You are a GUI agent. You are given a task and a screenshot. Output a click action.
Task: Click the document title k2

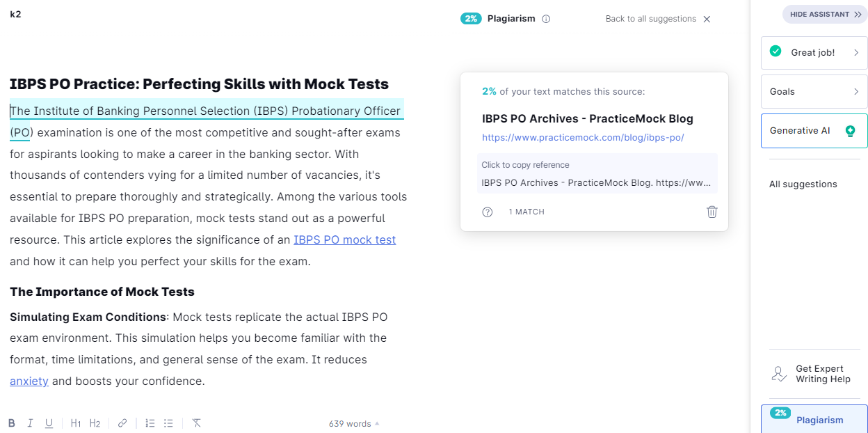(15, 14)
